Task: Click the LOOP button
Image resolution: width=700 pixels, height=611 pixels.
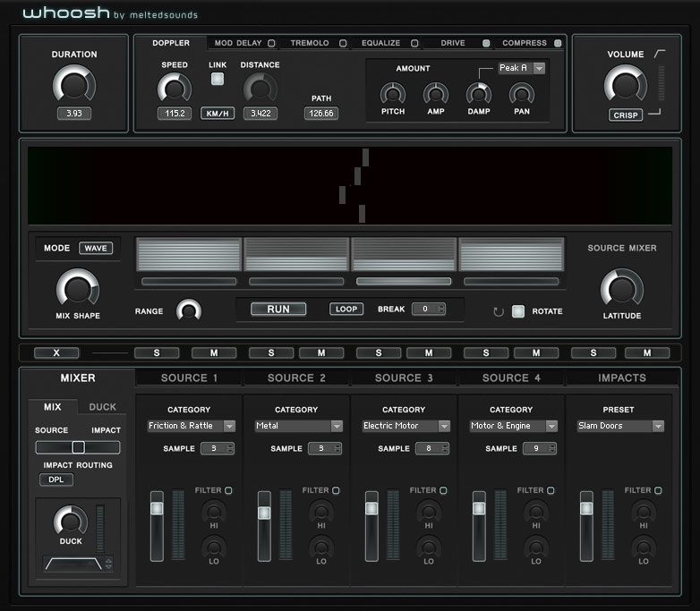Action: click(x=346, y=309)
